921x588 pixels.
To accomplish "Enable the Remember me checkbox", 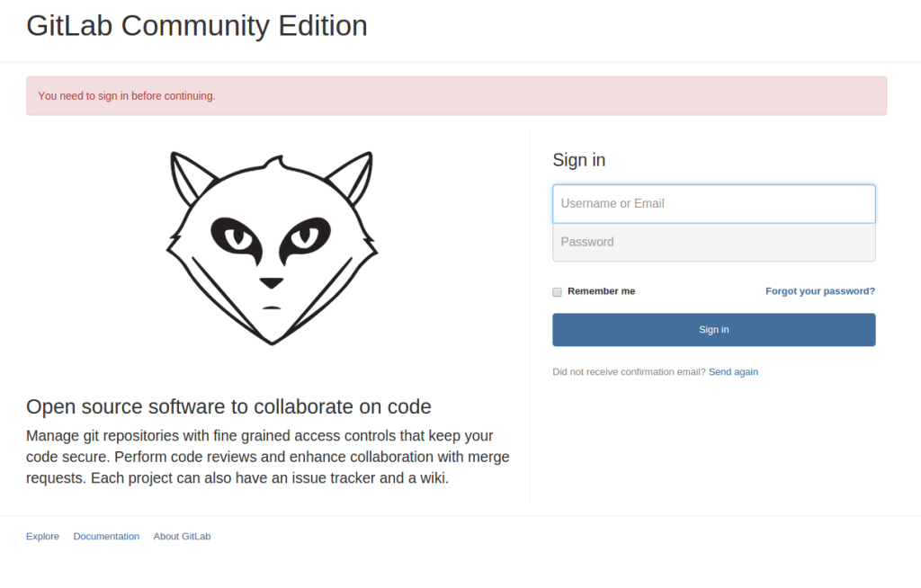I will pyautogui.click(x=557, y=291).
